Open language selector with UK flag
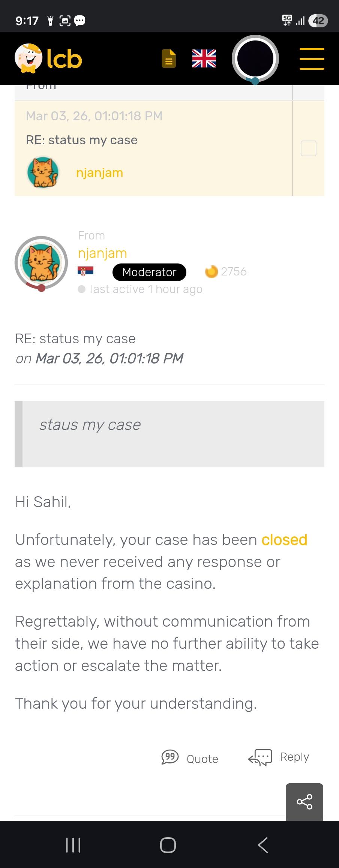This screenshot has height=868, width=339. click(x=204, y=59)
